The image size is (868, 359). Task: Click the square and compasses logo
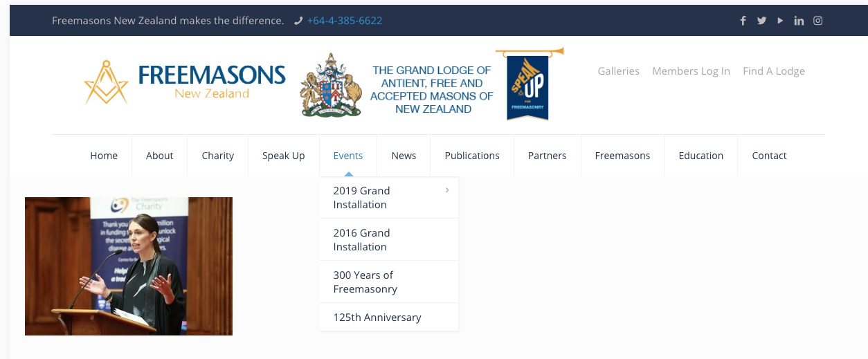click(107, 82)
